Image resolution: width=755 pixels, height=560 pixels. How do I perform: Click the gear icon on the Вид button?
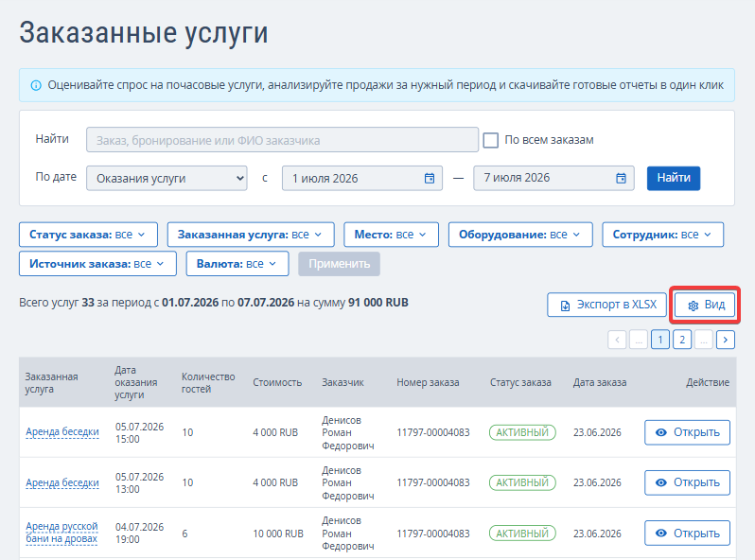(x=693, y=306)
